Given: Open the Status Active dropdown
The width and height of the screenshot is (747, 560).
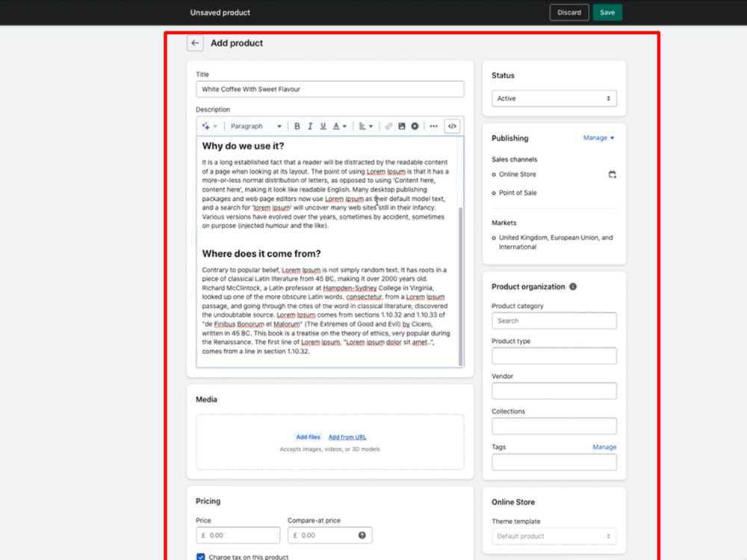Looking at the screenshot, I should [554, 99].
